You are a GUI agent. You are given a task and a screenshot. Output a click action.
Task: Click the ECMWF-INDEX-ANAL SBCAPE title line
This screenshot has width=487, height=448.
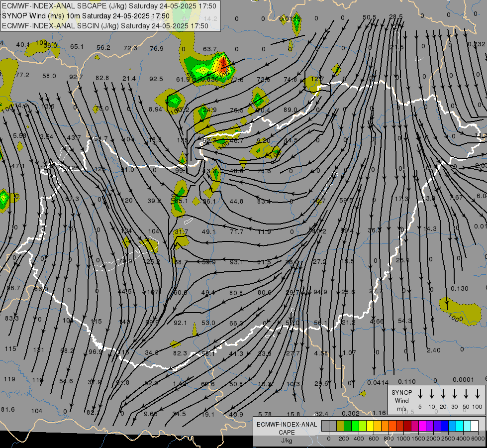pos(109,6)
